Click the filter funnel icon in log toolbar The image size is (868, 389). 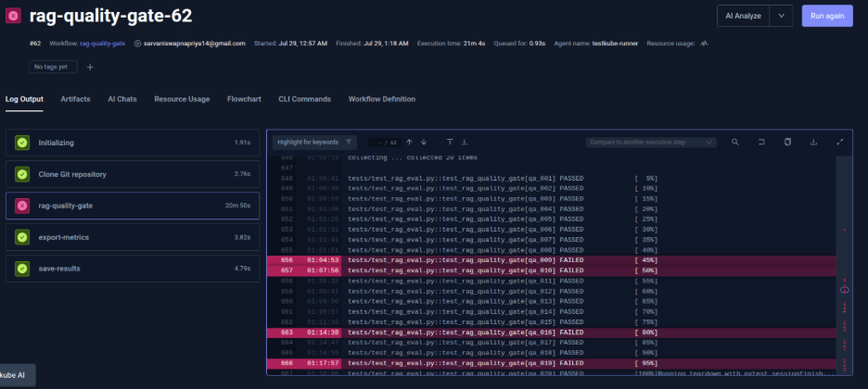(349, 142)
